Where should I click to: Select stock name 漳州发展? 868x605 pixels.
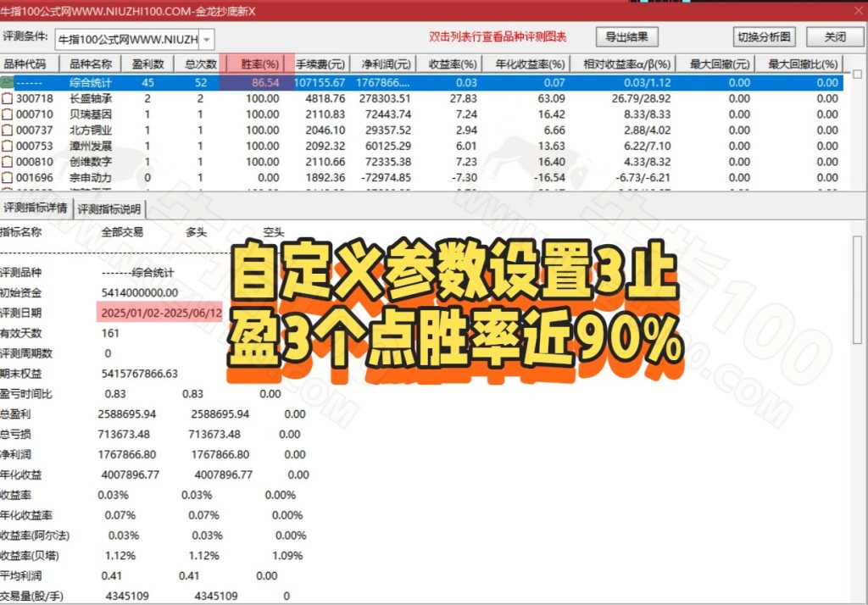[x=91, y=146]
